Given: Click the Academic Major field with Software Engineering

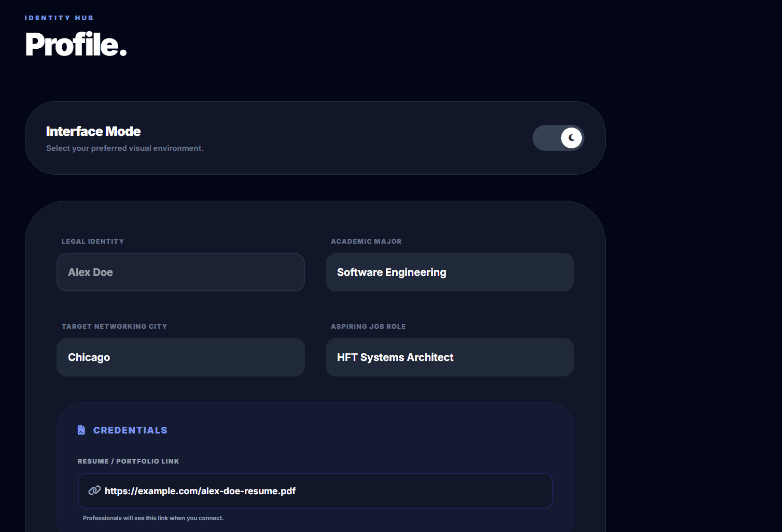Looking at the screenshot, I should click(449, 272).
